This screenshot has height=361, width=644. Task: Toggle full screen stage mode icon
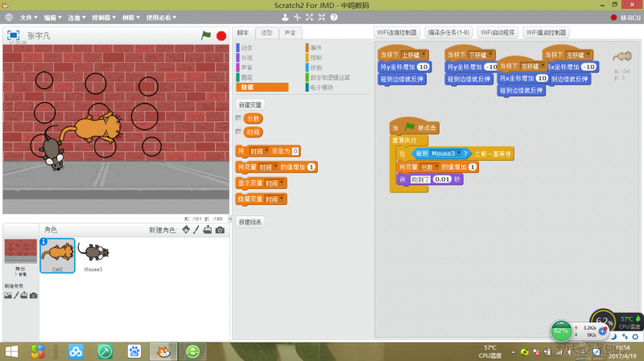(x=13, y=35)
